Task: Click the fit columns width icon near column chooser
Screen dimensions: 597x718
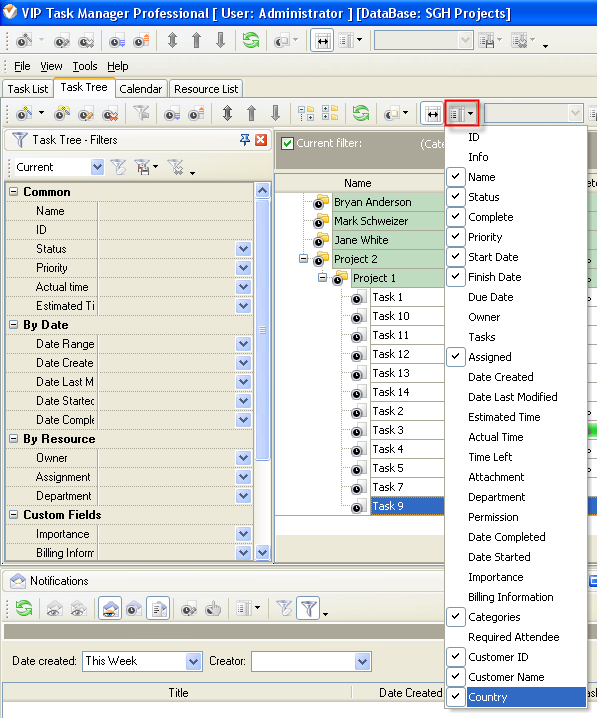Action: click(432, 114)
